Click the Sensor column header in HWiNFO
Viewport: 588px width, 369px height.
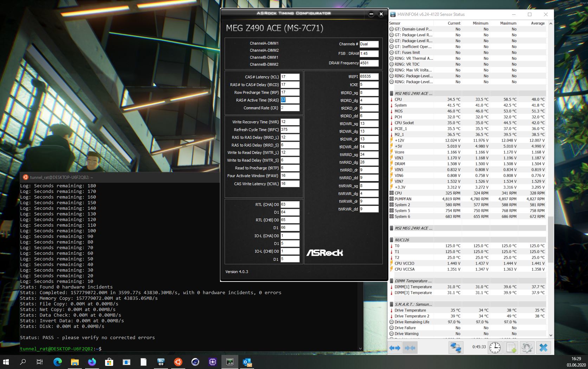pyautogui.click(x=411, y=23)
